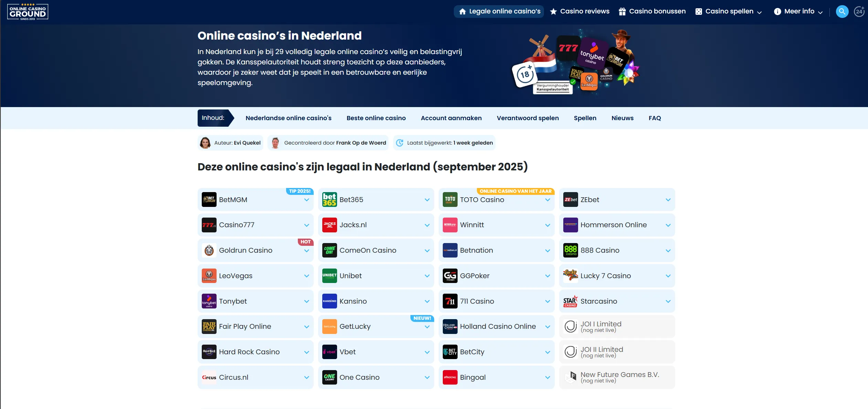868x409 pixels.
Task: Click the hero casino collage image
Action: coord(576,62)
